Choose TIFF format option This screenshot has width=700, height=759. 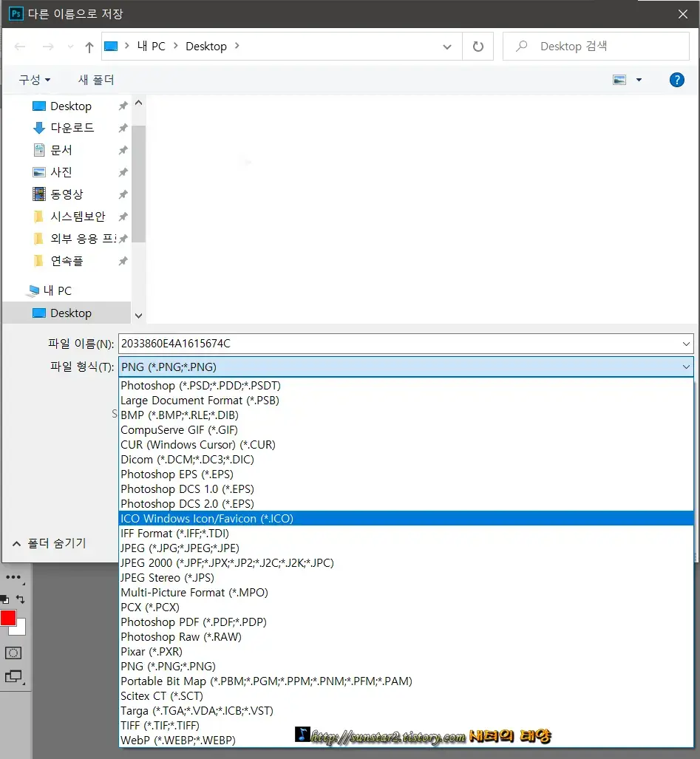(406, 726)
